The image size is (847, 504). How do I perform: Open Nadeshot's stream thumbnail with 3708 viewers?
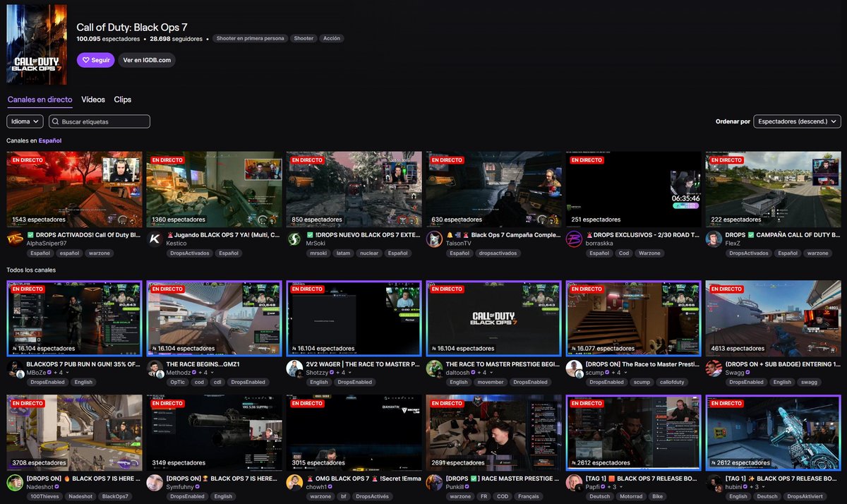click(74, 433)
